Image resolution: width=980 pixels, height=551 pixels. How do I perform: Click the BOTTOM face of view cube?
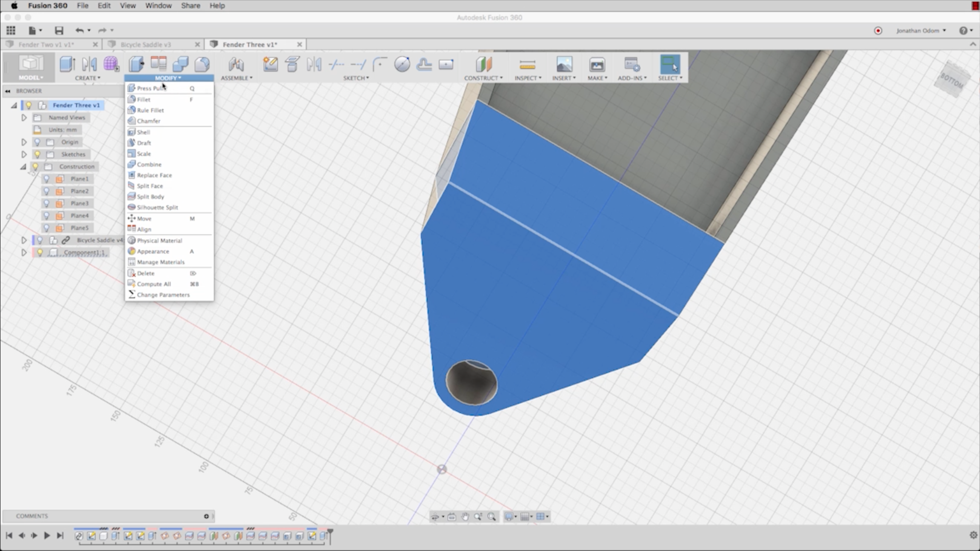pyautogui.click(x=951, y=80)
